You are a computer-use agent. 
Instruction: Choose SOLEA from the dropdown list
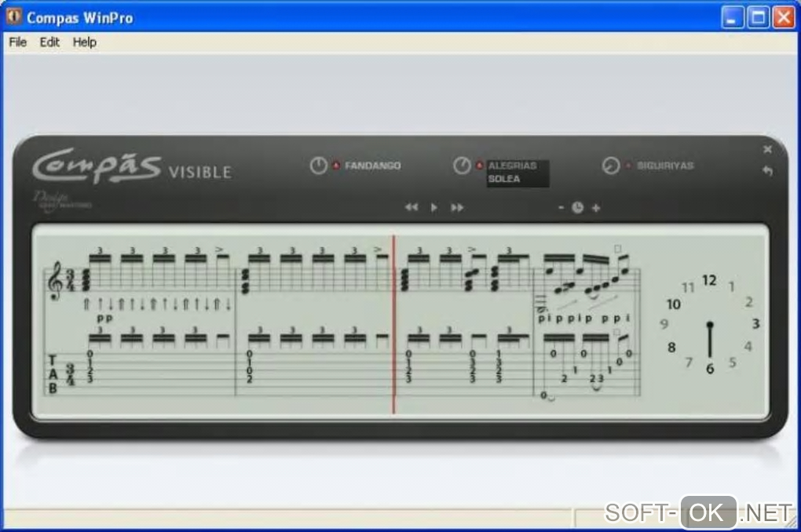click(503, 179)
